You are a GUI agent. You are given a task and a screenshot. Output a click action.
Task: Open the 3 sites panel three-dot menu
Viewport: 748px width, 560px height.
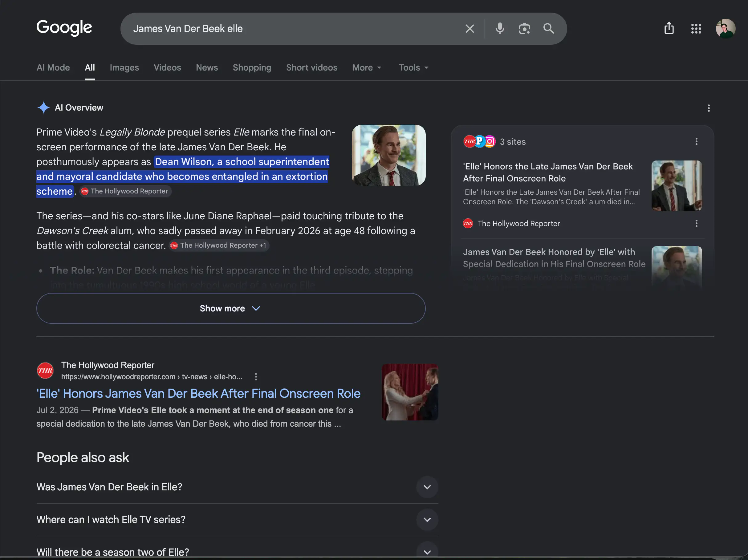pos(696,141)
